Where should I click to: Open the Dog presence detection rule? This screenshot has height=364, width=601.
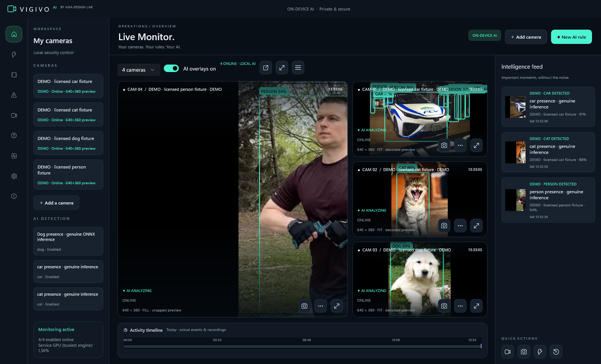pos(68,241)
